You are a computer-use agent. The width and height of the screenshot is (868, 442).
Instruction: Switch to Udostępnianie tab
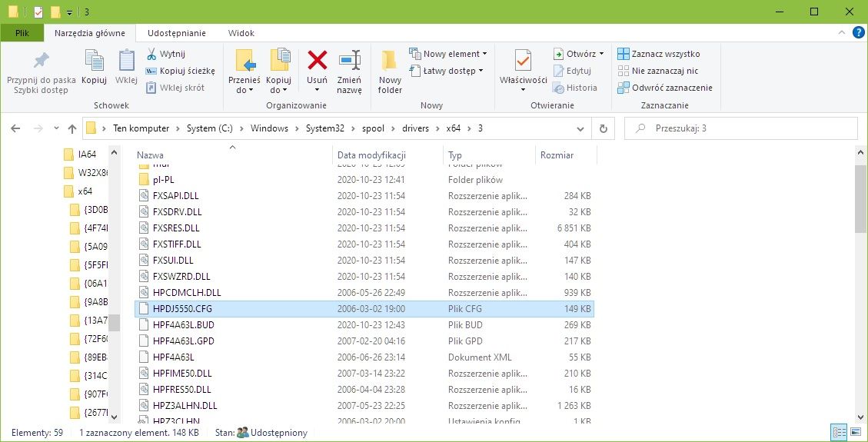pyautogui.click(x=177, y=33)
